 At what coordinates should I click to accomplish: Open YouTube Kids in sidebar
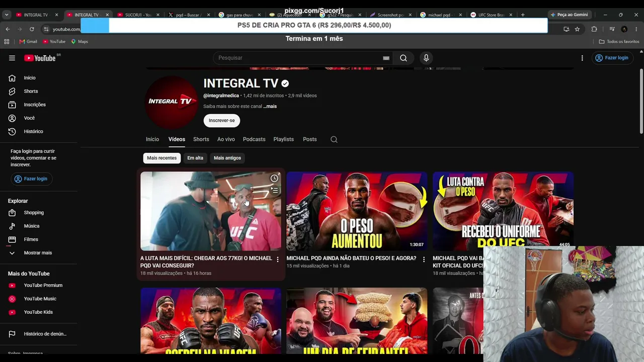click(38, 312)
